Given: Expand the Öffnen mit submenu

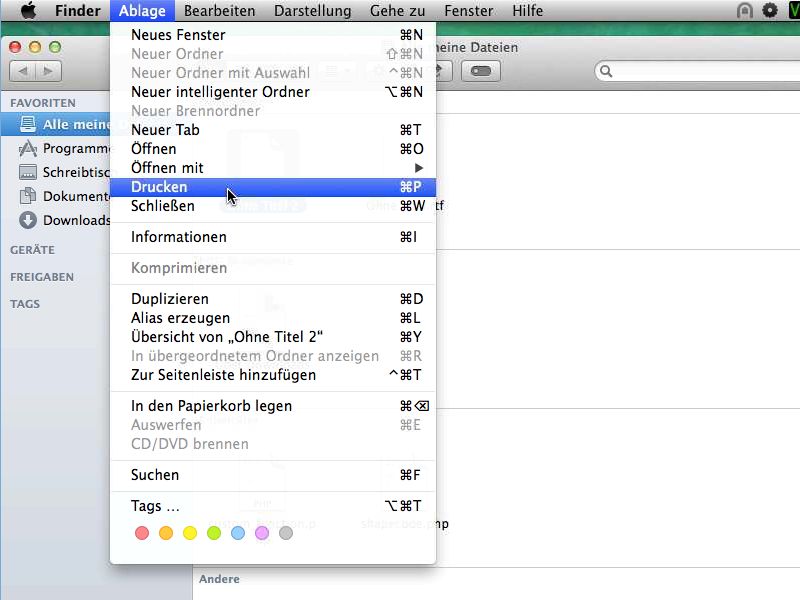Looking at the screenshot, I should (x=273, y=168).
